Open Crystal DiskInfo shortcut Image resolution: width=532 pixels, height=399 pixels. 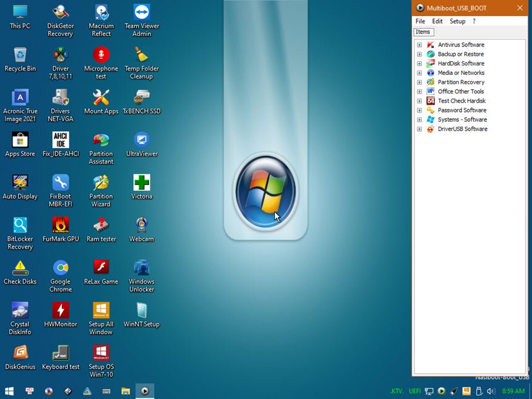[20, 319]
